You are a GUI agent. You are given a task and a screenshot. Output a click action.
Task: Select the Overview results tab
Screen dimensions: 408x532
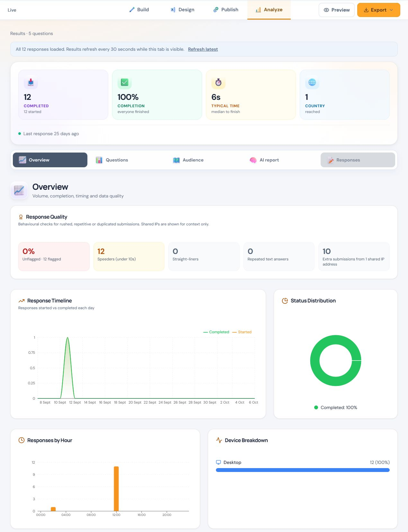pos(50,160)
